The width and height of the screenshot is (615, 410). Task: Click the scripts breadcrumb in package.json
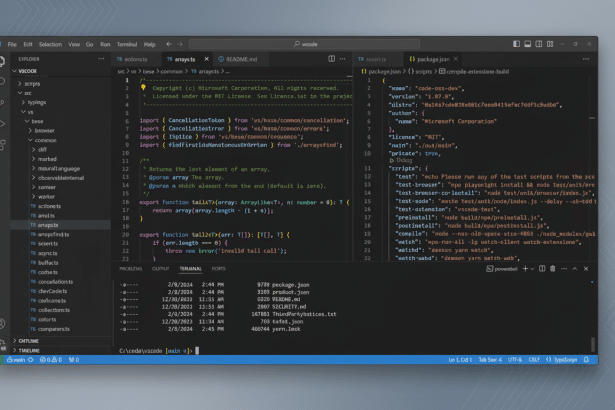click(x=424, y=71)
